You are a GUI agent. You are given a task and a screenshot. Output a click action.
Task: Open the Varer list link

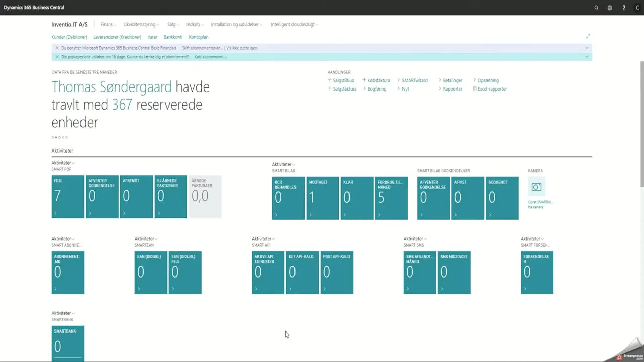[152, 37]
